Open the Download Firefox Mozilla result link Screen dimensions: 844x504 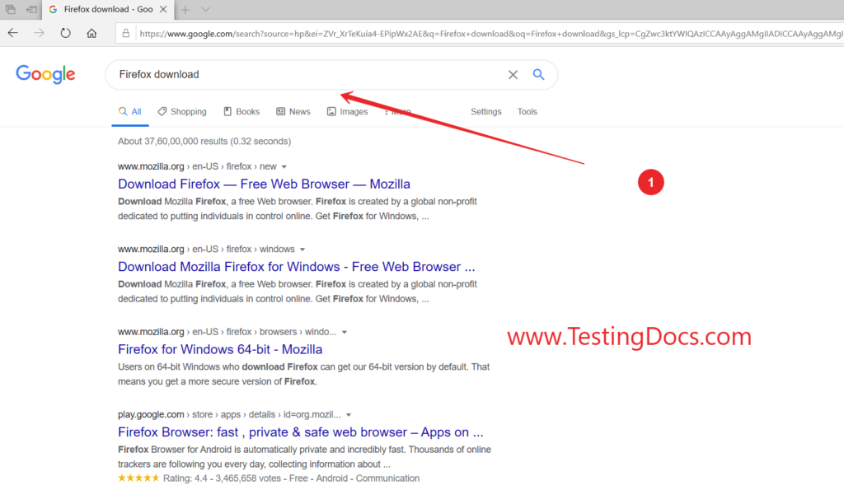(x=264, y=184)
